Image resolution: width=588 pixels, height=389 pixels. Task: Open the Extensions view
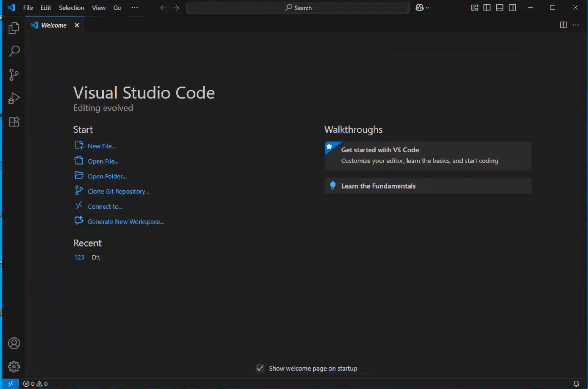coord(14,122)
